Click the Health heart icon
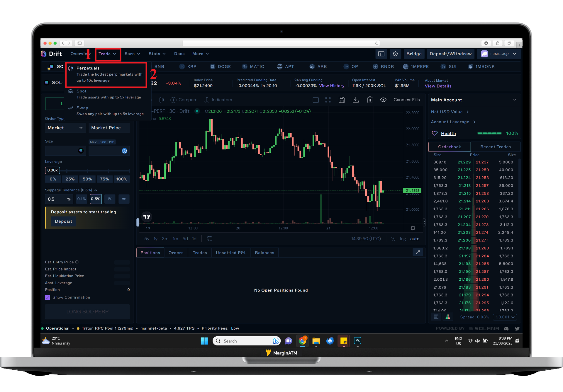This screenshot has height=392, width=563. coord(435,133)
